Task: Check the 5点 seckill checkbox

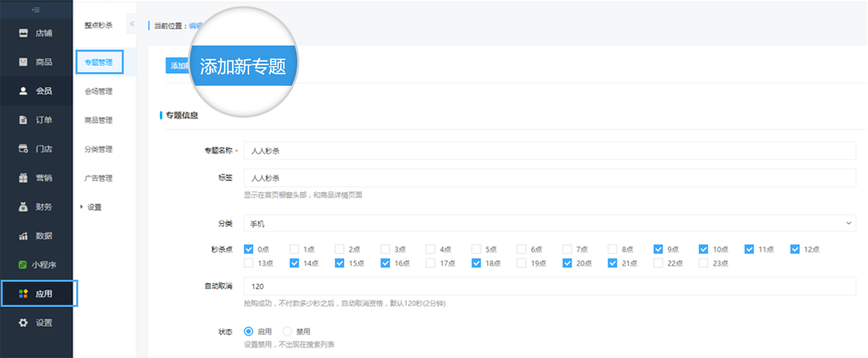Action: pyautogui.click(x=476, y=249)
